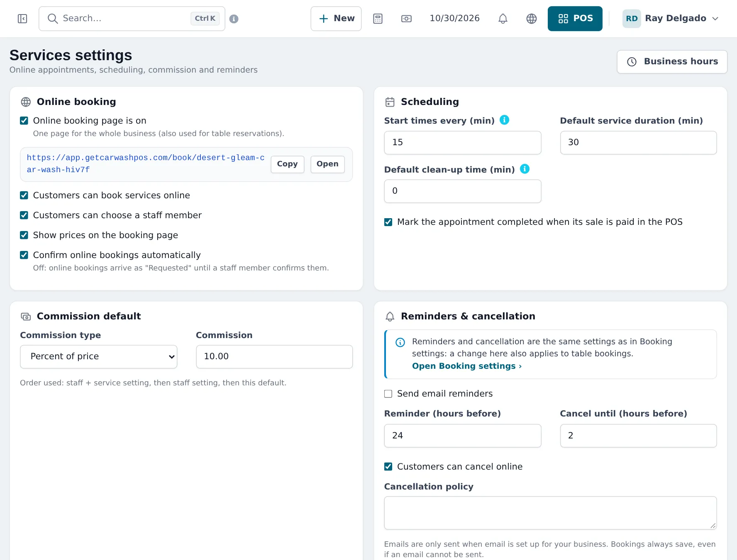Click the globe icon beside Online booking heading
The width and height of the screenshot is (737, 560).
pos(26,102)
